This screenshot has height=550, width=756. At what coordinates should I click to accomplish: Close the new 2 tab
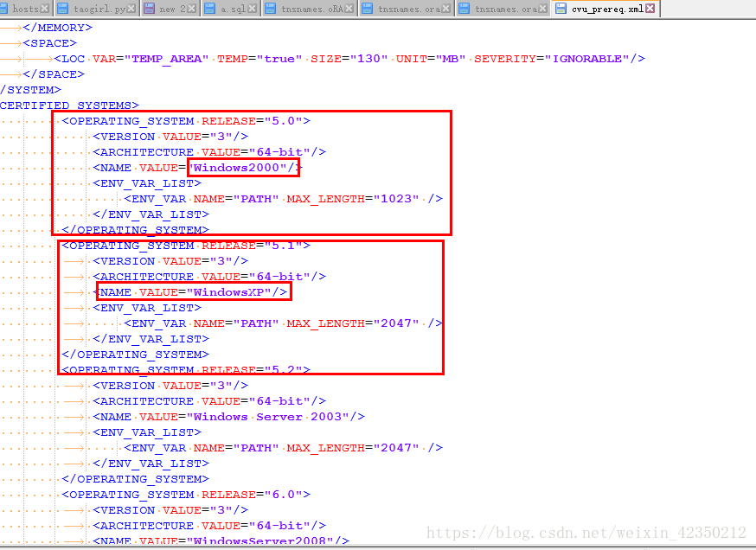[x=191, y=9]
